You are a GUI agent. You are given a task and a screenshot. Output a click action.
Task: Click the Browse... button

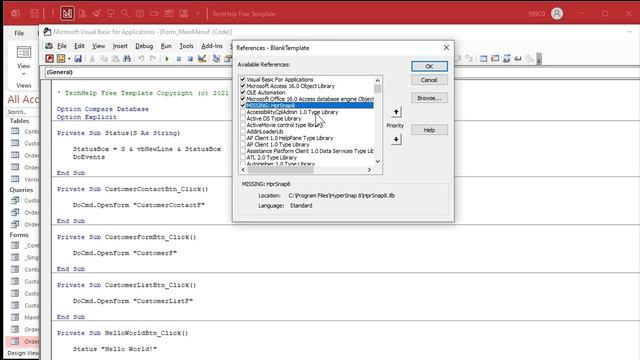[429, 98]
